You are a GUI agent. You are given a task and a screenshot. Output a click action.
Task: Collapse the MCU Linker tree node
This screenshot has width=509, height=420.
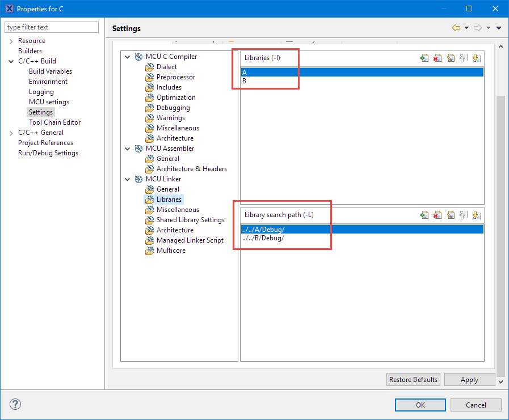pos(128,179)
